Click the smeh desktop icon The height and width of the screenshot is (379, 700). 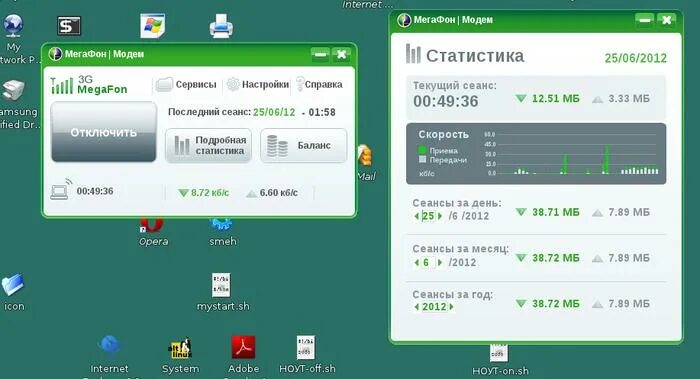point(221,225)
